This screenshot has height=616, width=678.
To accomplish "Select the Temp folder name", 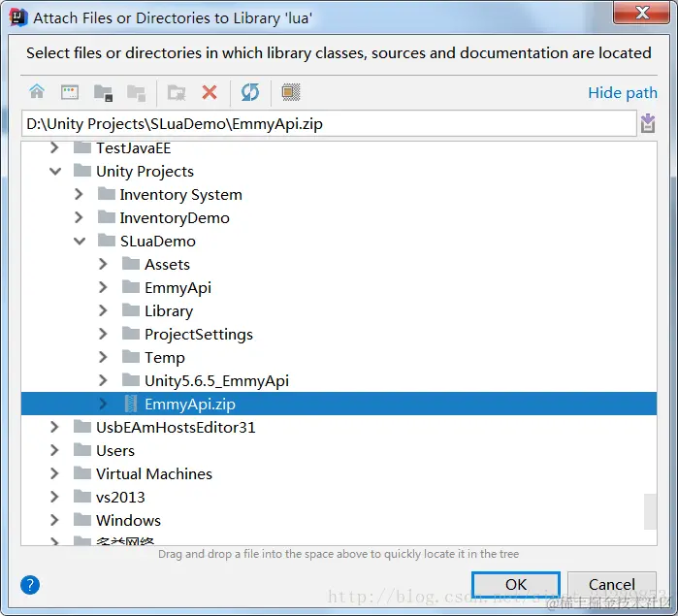I will point(164,358).
